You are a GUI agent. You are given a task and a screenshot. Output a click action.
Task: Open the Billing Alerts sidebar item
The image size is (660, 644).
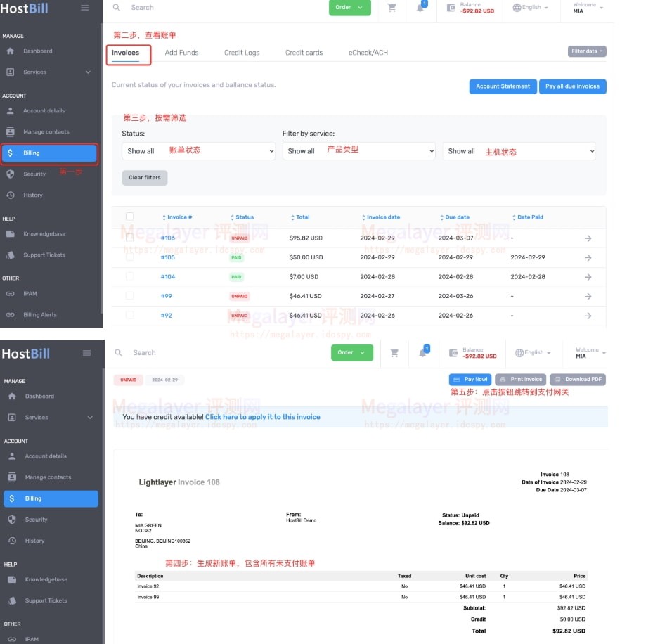(x=40, y=315)
